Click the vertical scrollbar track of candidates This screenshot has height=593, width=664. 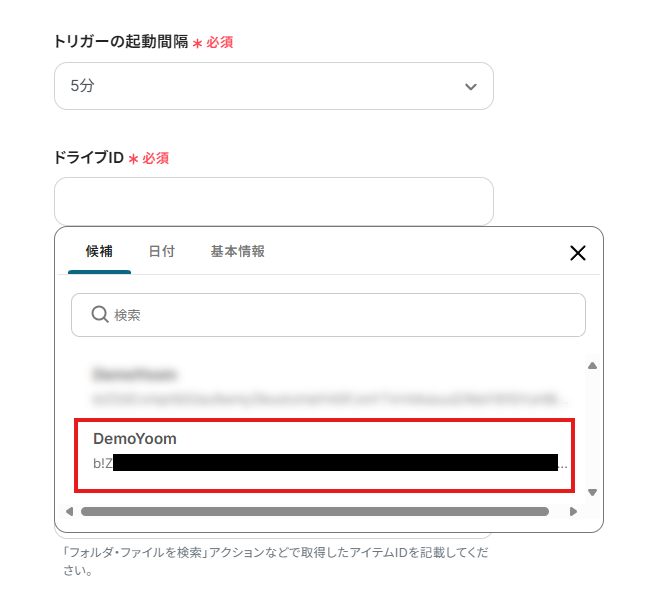click(592, 429)
